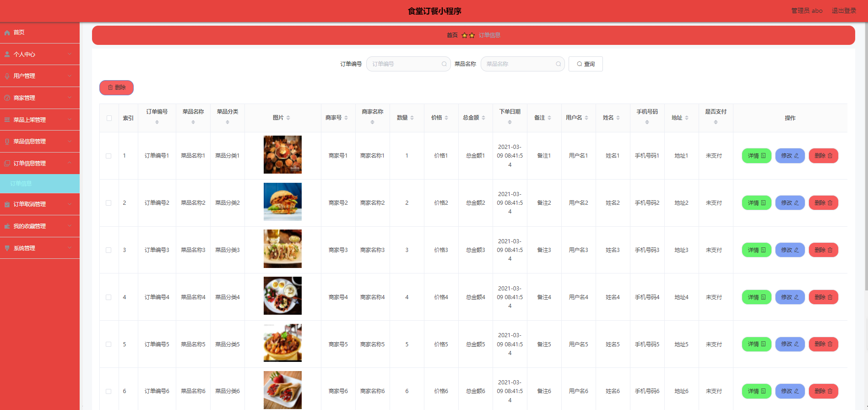Sort table by 总金额 column arrows
Image resolution: width=868 pixels, height=410 pixels.
click(x=483, y=118)
